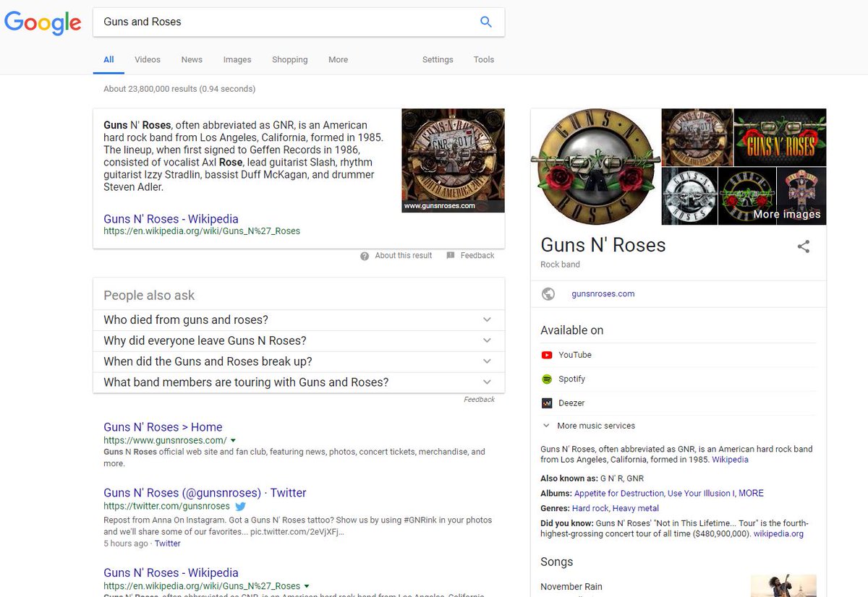Click the question mark icon beside About this result
Image resolution: width=868 pixels, height=597 pixels.
click(365, 255)
